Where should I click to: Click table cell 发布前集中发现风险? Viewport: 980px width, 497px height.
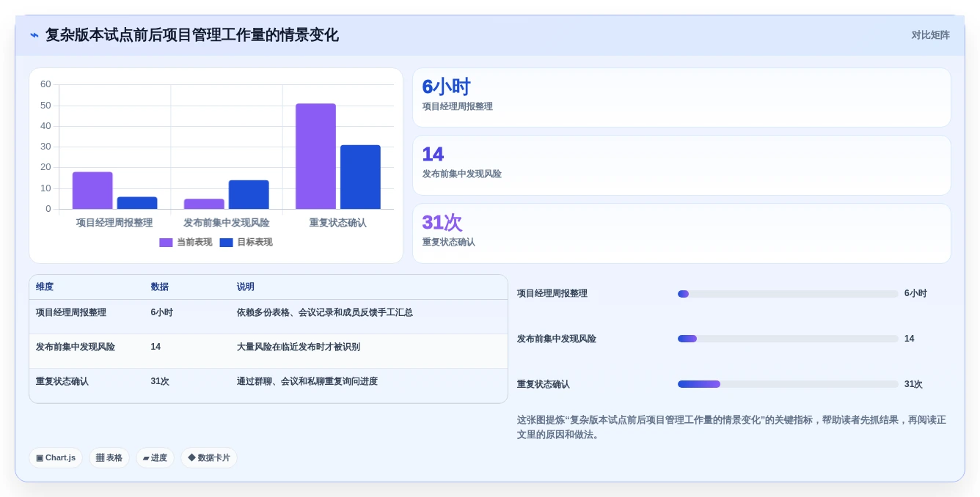[x=76, y=347]
